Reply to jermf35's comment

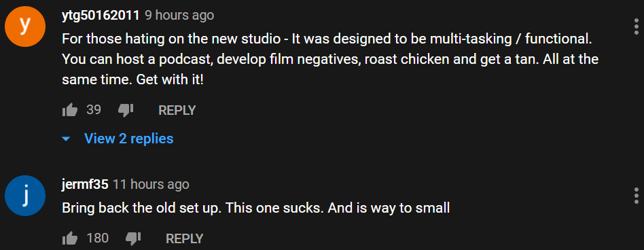click(x=184, y=238)
